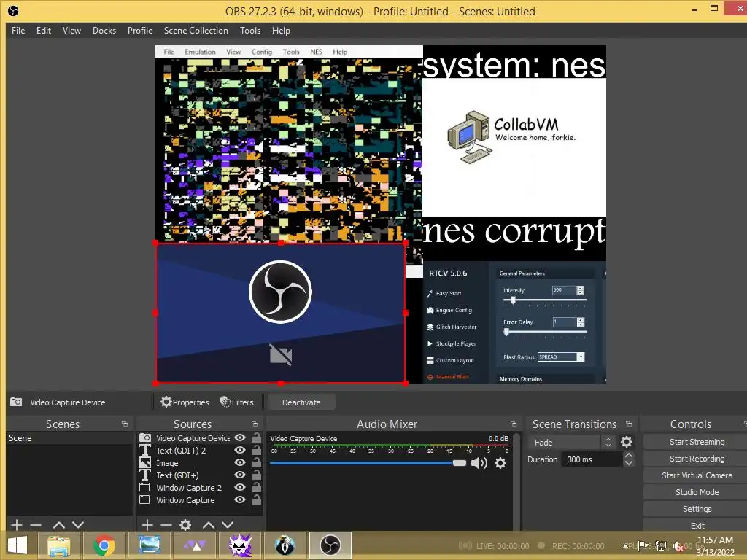The image size is (747, 560).
Task: Click Start Virtual Camera button
Action: 697,475
